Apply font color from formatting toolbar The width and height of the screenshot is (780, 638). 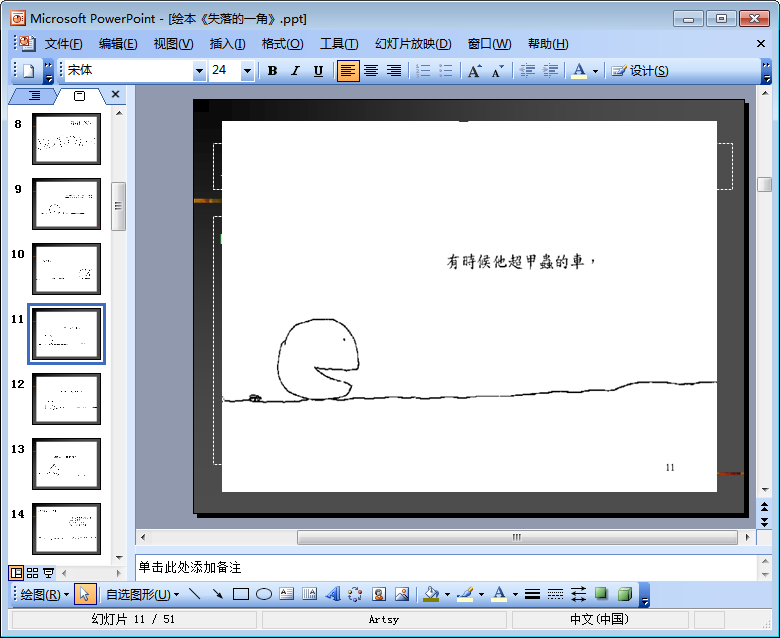pyautogui.click(x=579, y=71)
